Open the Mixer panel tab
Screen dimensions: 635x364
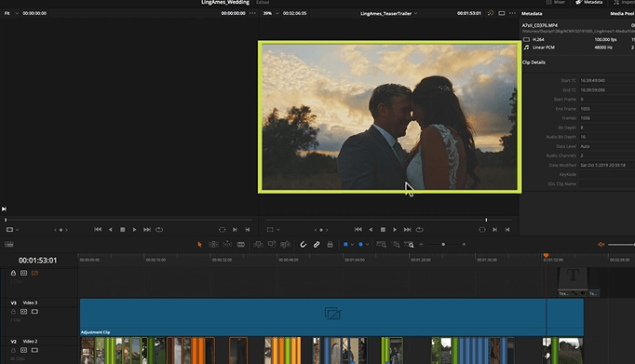[555, 2]
